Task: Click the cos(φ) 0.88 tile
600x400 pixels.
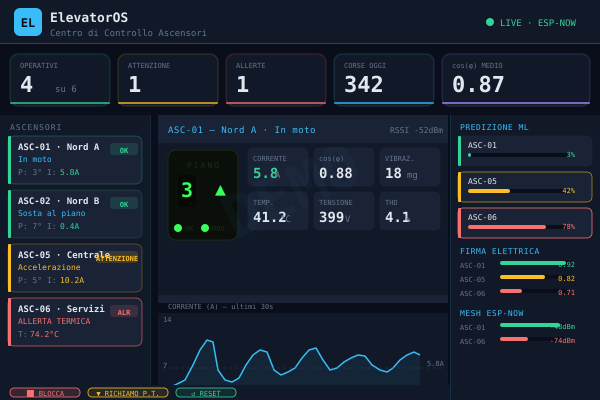Action: pos(344,167)
